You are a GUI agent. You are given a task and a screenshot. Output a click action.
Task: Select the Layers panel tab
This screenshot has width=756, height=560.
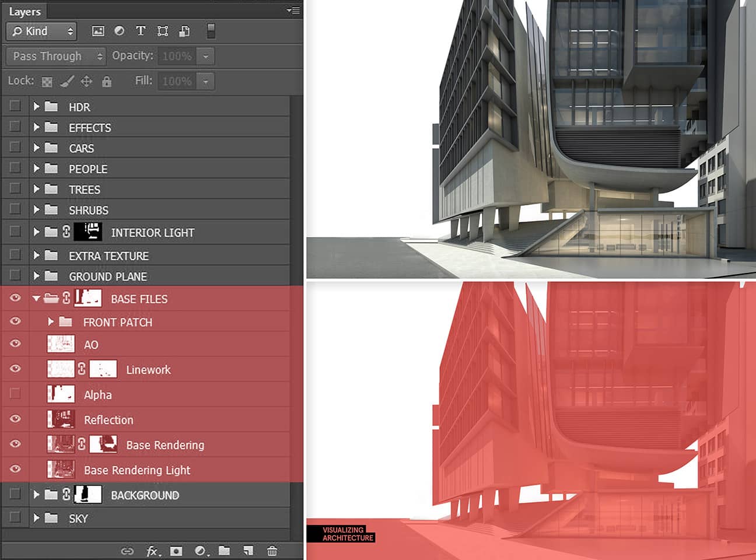[x=24, y=11]
